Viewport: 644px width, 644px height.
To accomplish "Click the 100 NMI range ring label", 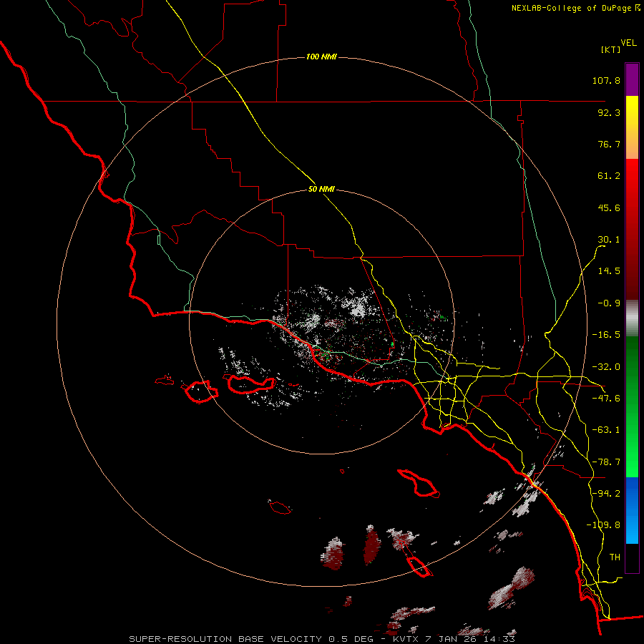I will coord(321,57).
